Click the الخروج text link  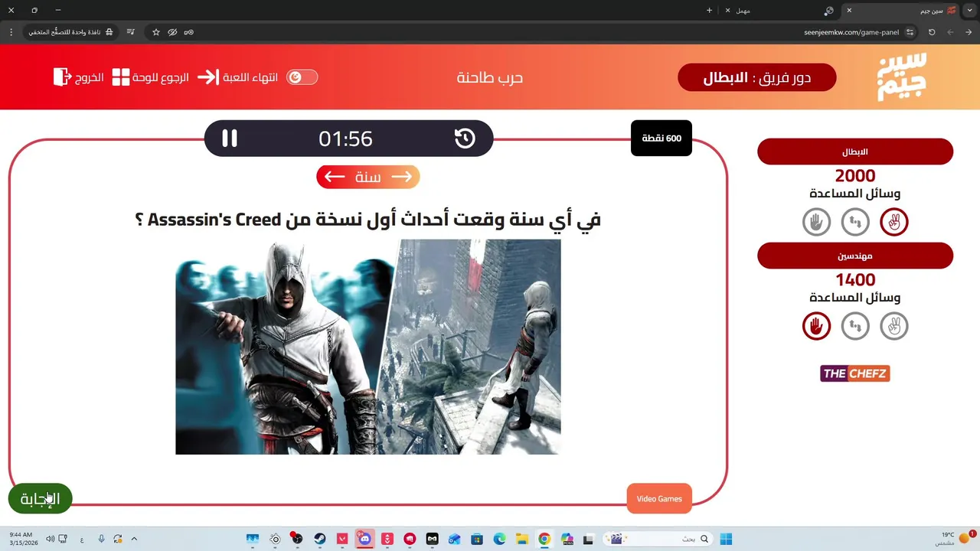[x=90, y=77]
